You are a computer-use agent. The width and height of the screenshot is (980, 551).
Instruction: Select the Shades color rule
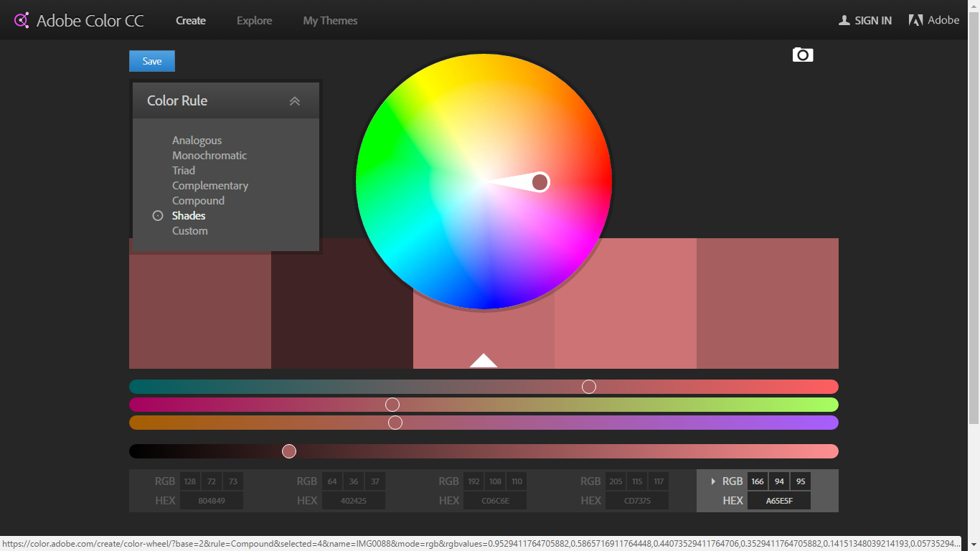(189, 216)
